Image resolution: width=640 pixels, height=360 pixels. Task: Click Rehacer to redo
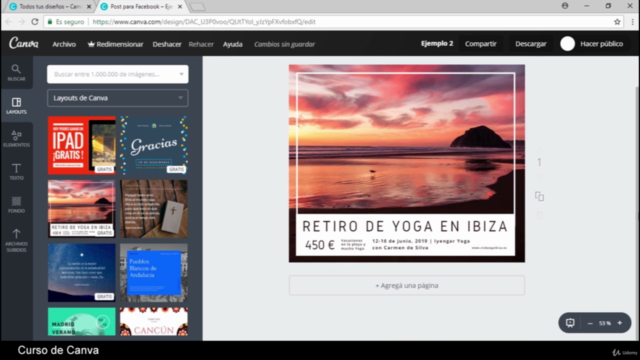[201, 44]
